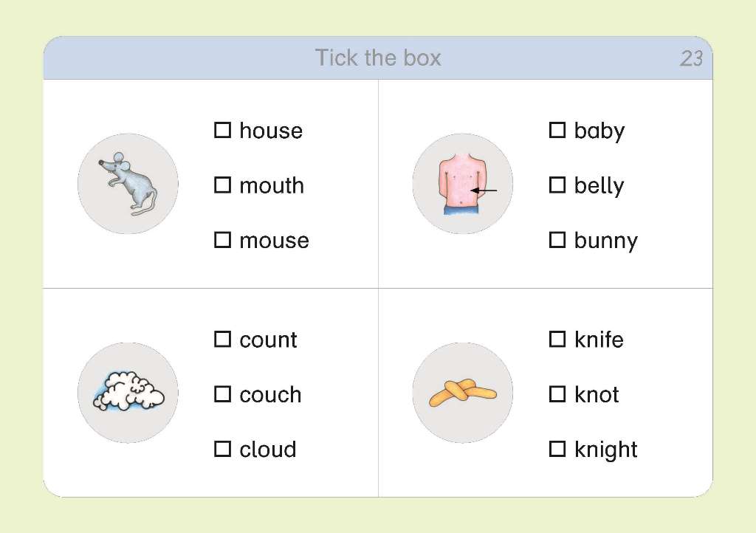Click the belly picture with arrow
The height and width of the screenshot is (533, 756).
(x=463, y=184)
